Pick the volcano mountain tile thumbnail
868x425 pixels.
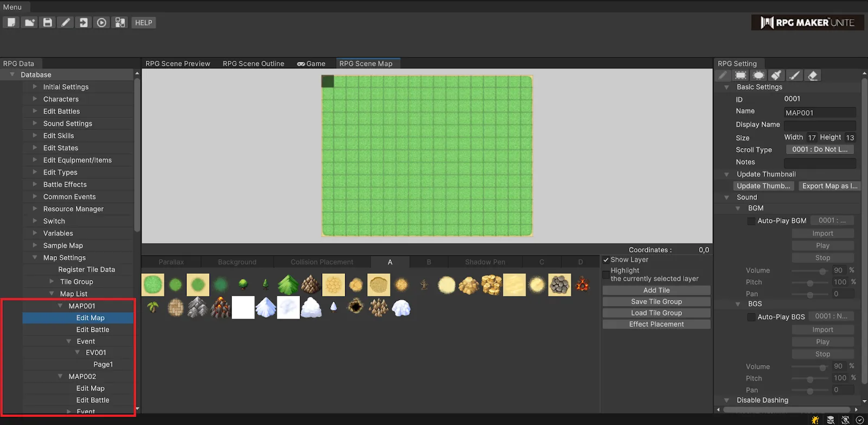click(x=220, y=308)
